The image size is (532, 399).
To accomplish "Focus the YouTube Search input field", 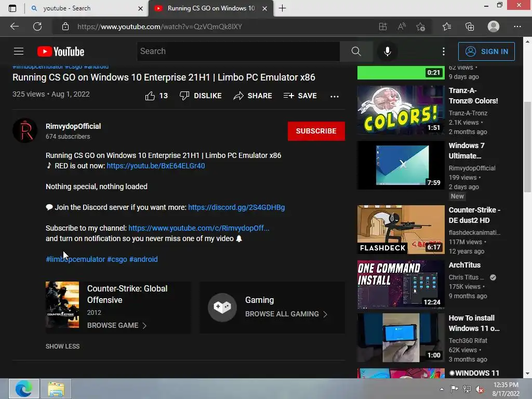I will [x=238, y=51].
